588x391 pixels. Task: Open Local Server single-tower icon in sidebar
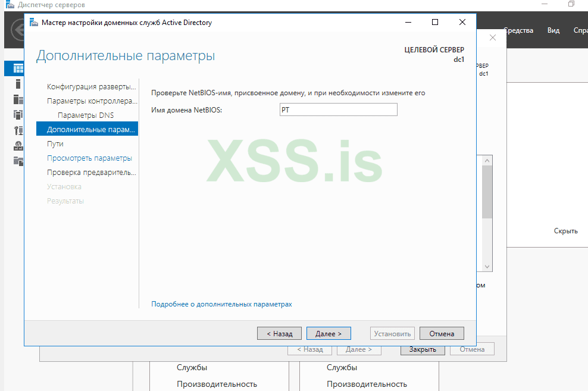(x=18, y=84)
